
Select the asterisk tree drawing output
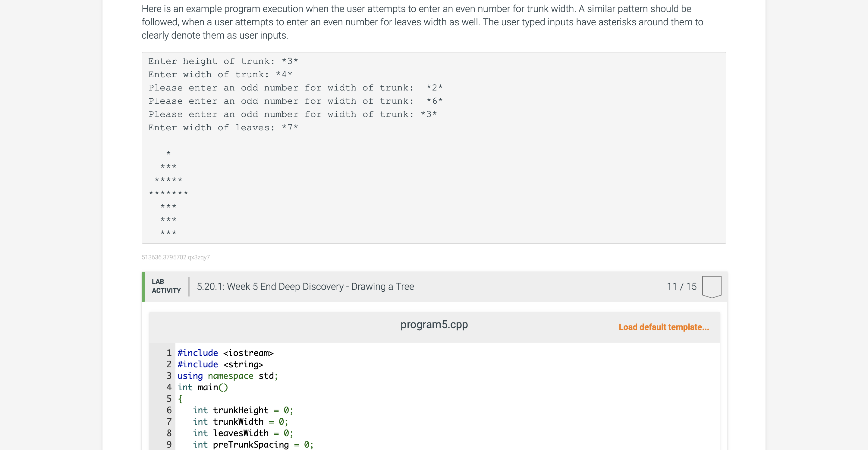(x=168, y=192)
